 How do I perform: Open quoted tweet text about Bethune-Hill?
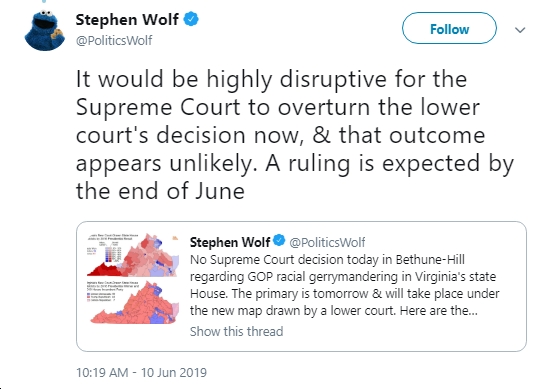point(345,285)
